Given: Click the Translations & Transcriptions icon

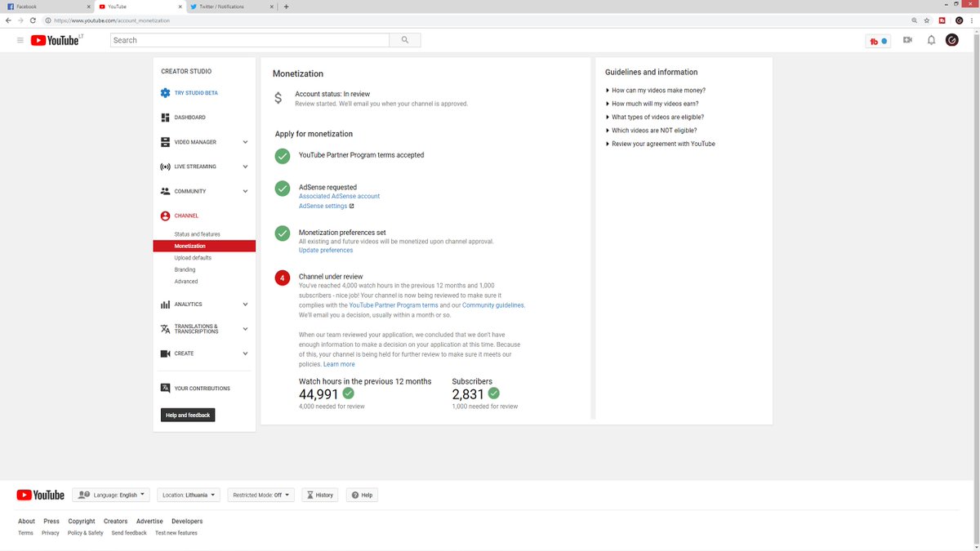Looking at the screenshot, I should click(166, 329).
